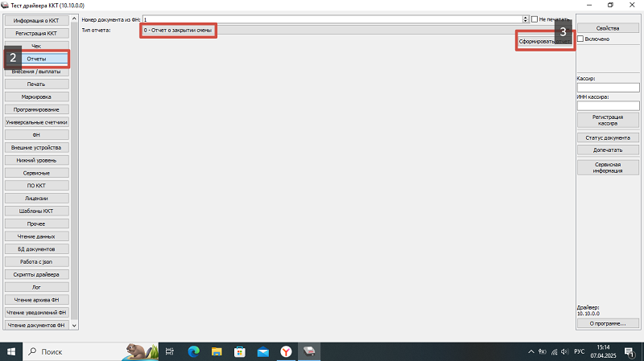Open the Нижний уровень section
Viewport: 644px width, 361px height.
pyautogui.click(x=36, y=160)
